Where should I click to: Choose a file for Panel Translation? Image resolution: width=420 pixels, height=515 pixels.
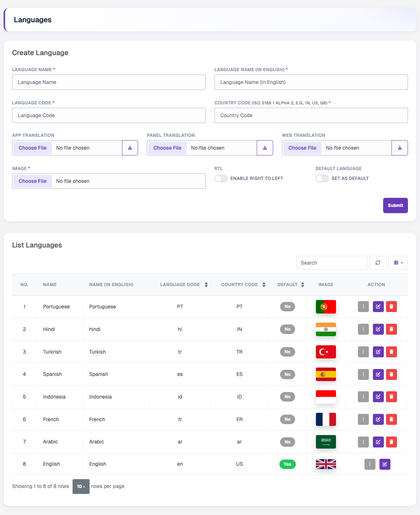167,148
